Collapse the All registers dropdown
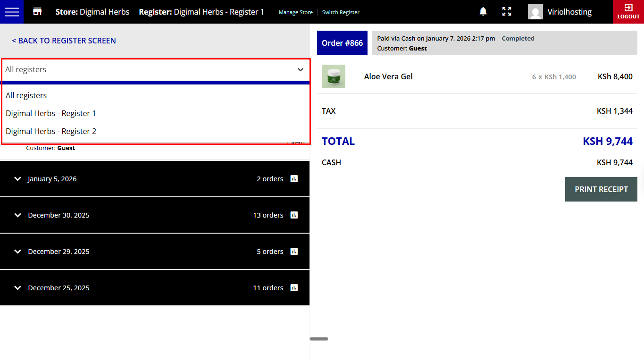The height and width of the screenshot is (362, 644). pos(300,70)
